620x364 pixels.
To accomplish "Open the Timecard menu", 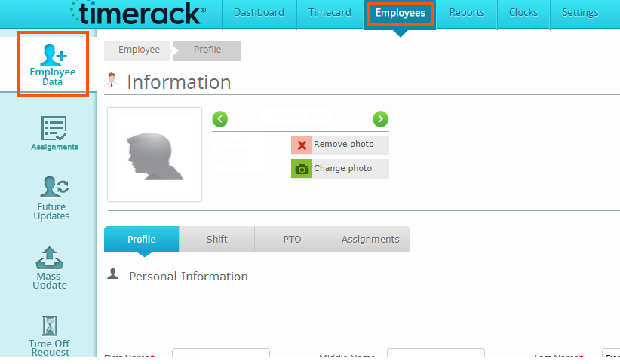I will 330,13.
